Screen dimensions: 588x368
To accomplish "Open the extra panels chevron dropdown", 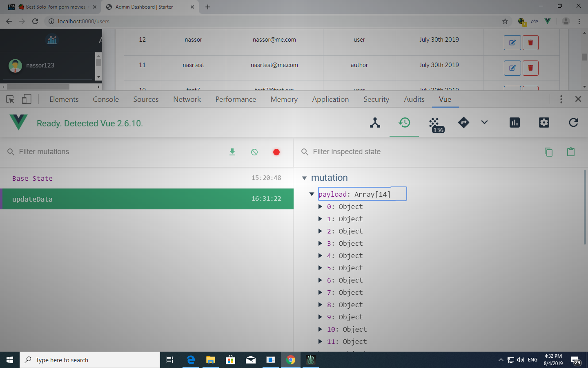I will 484,123.
